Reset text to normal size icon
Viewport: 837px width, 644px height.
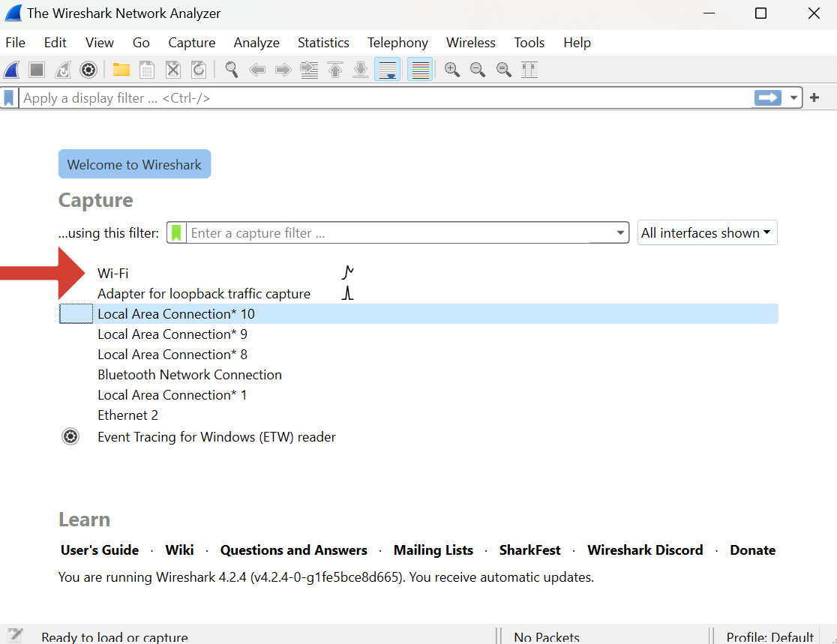coord(503,70)
